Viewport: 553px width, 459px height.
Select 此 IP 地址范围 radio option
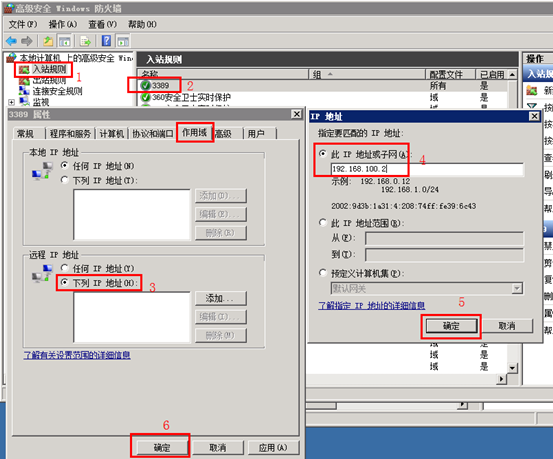click(323, 223)
